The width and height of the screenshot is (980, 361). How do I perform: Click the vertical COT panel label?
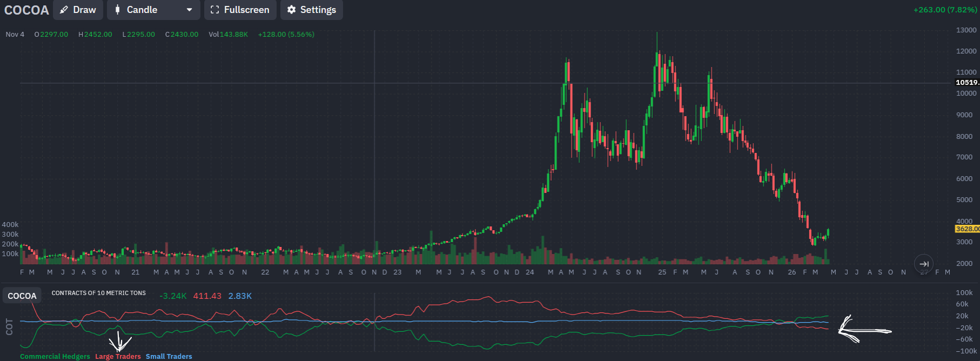click(9, 326)
